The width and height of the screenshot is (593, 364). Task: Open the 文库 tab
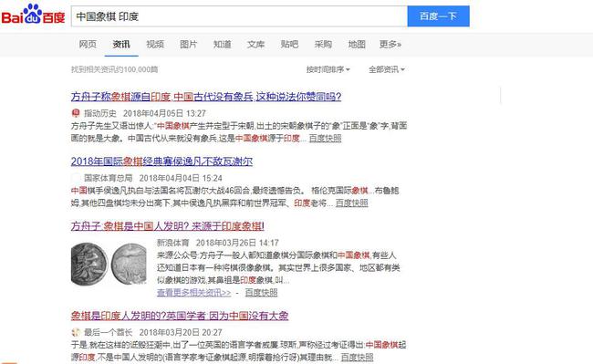tap(256, 44)
